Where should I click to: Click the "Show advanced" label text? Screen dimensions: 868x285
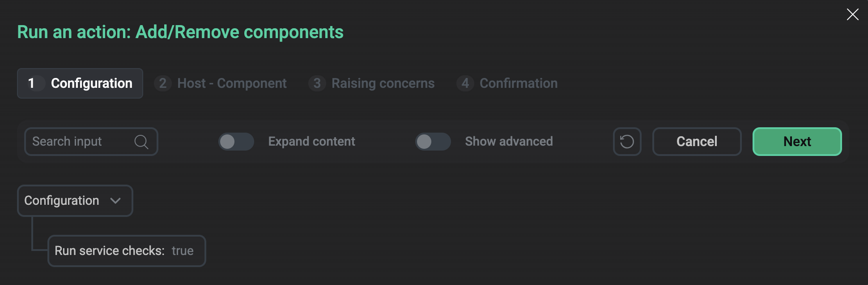(x=509, y=142)
